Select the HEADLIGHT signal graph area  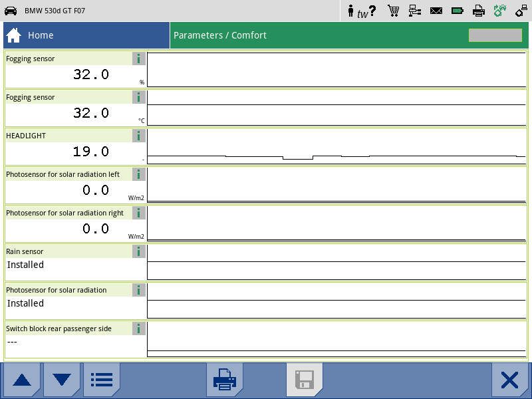pyautogui.click(x=336, y=146)
